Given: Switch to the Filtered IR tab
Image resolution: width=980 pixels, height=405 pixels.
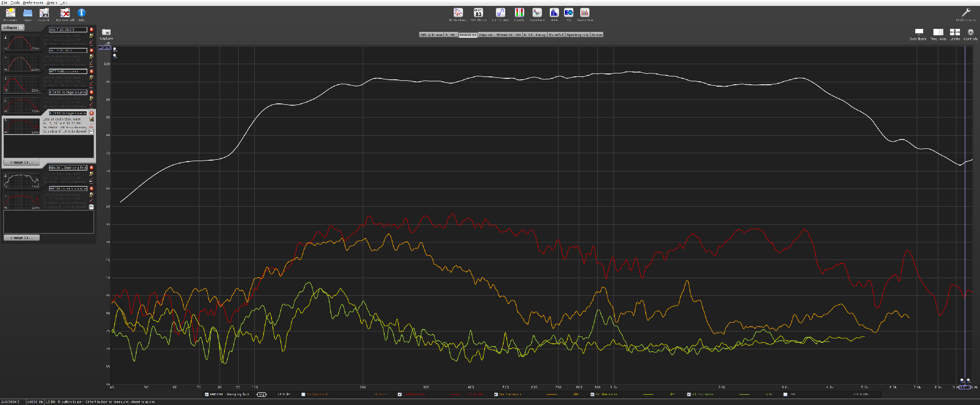Looking at the screenshot, I should click(x=504, y=35).
